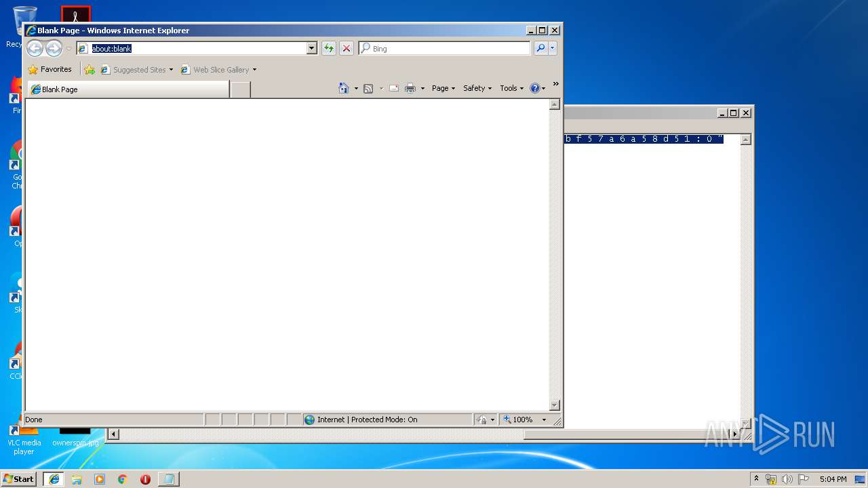Image resolution: width=868 pixels, height=488 pixels.
Task: Open Suggested Sites link
Action: [x=136, y=69]
